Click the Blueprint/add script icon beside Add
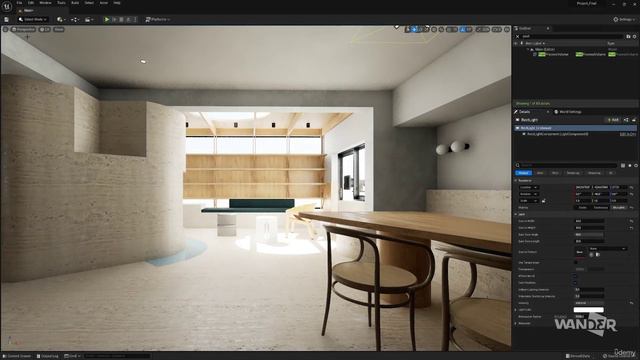The image size is (640, 360). (626, 120)
